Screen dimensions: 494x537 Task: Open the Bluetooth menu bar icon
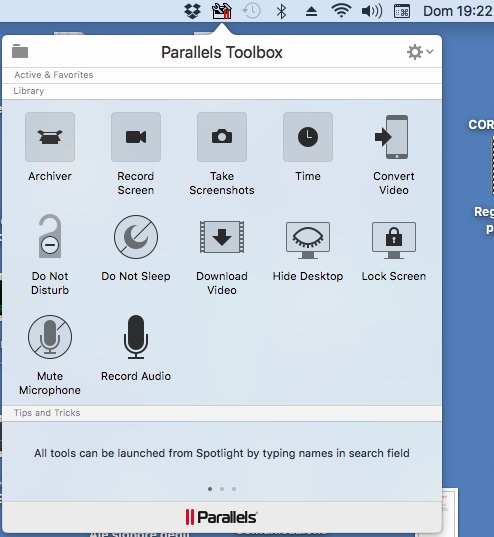pos(281,11)
